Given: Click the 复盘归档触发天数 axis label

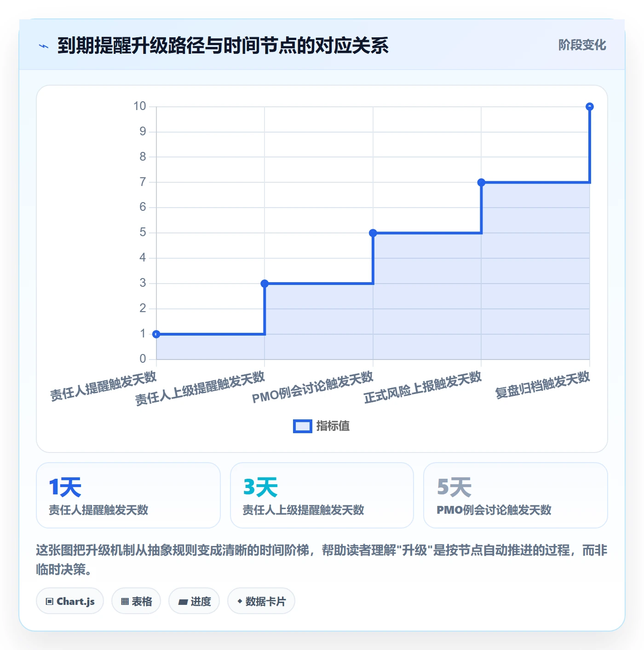Looking at the screenshot, I should pos(542,385).
